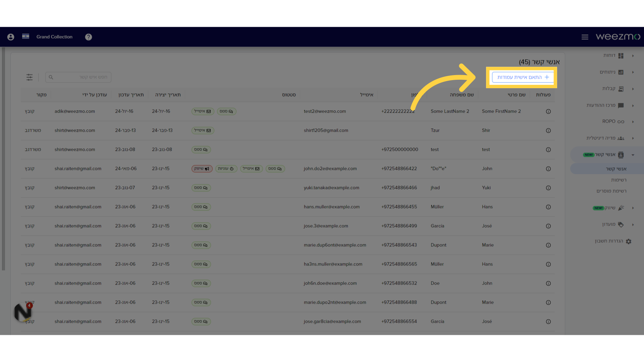Expand the ROPO menu arrow
Screen dimensions: 644x362
tap(633, 122)
